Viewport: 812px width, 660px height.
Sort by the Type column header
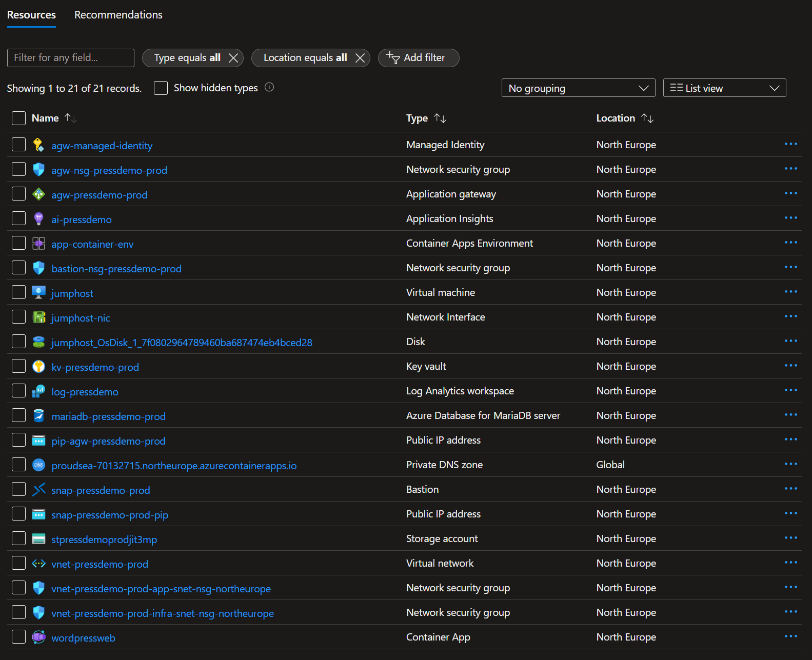(426, 118)
